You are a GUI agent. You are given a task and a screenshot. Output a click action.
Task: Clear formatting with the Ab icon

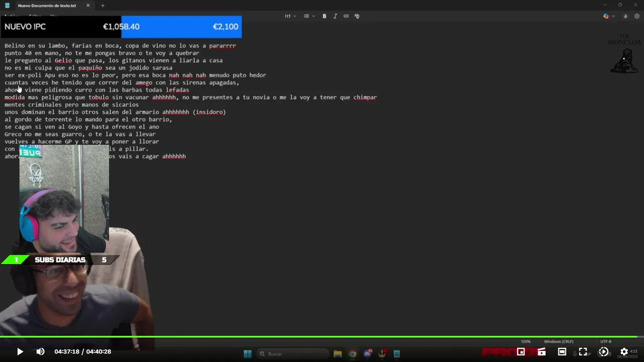[x=357, y=16]
